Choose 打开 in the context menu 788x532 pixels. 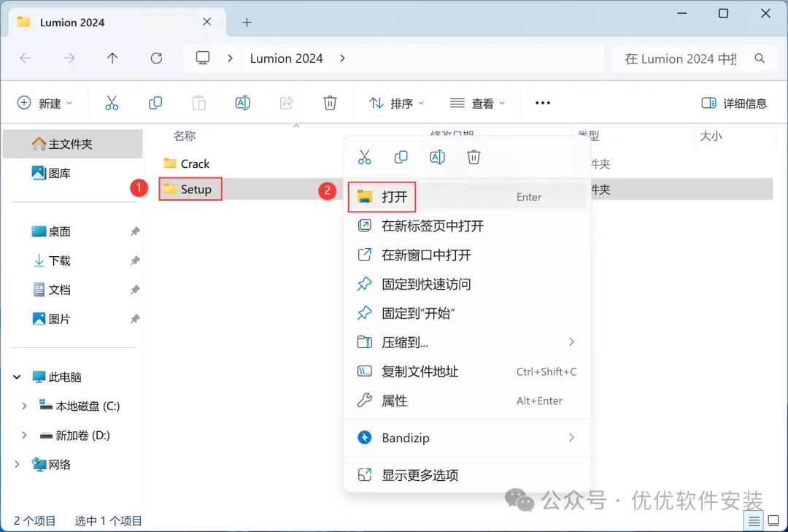tap(466, 196)
